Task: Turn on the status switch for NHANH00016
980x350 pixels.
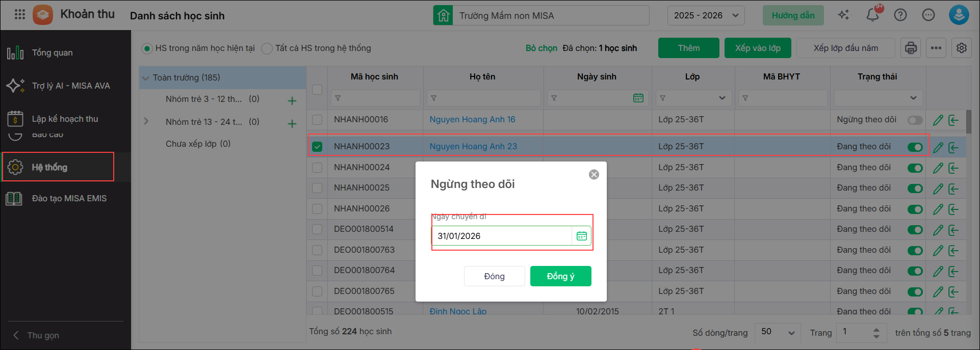Action: pyautogui.click(x=915, y=120)
